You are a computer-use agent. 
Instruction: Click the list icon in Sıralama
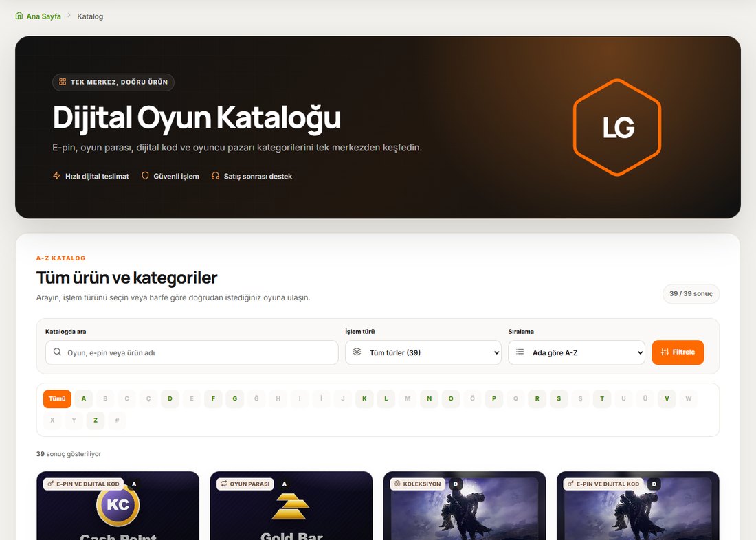(x=520, y=352)
